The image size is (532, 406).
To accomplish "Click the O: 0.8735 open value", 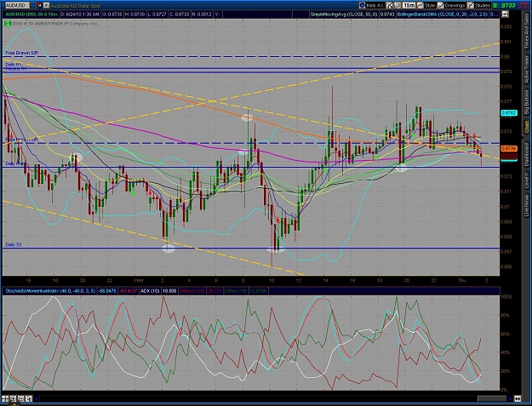I will point(112,14).
